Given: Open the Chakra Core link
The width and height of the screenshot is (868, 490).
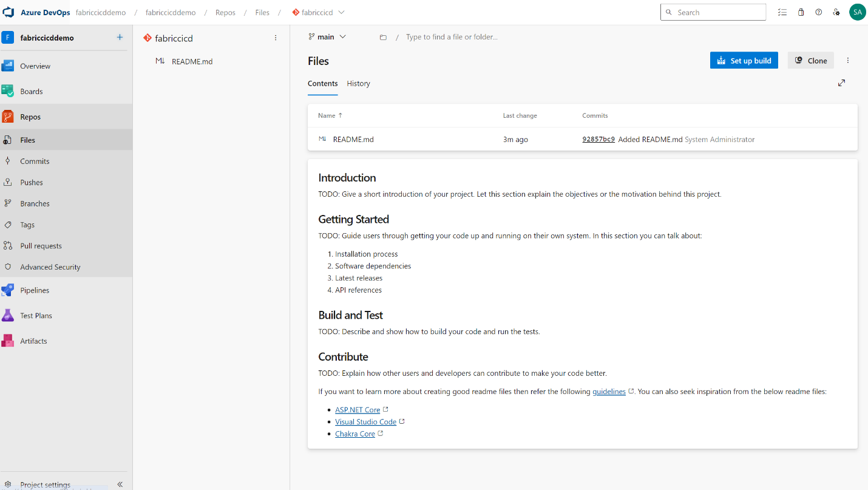Looking at the screenshot, I should (x=355, y=434).
